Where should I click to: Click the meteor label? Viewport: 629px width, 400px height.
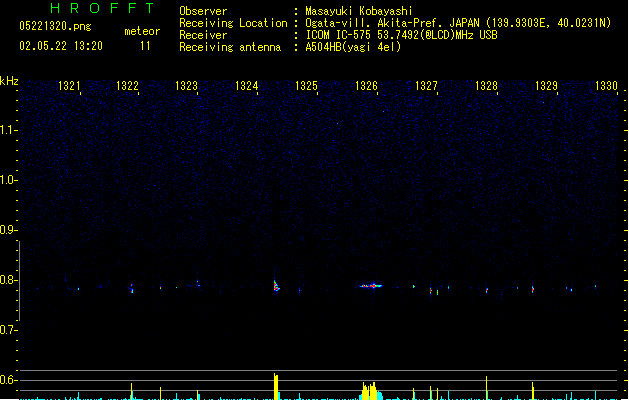tap(142, 31)
